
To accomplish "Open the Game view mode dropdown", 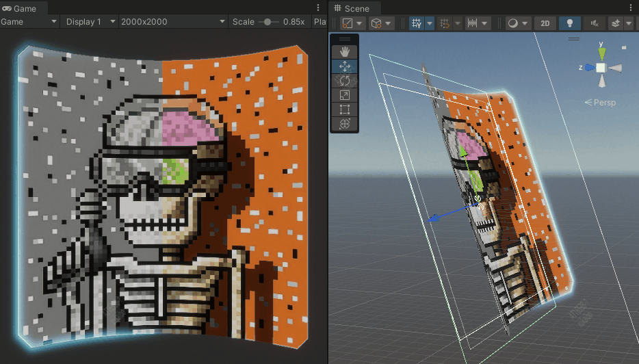I will [x=29, y=22].
